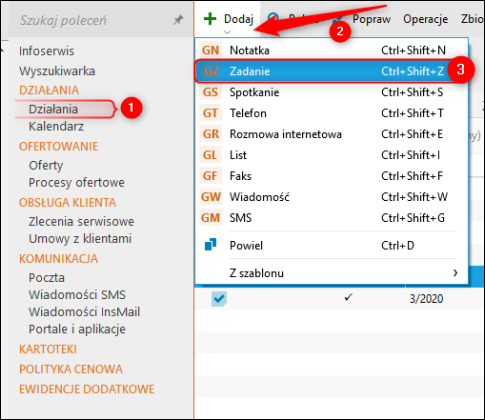Click the GT Telefon icon

pos(211,113)
